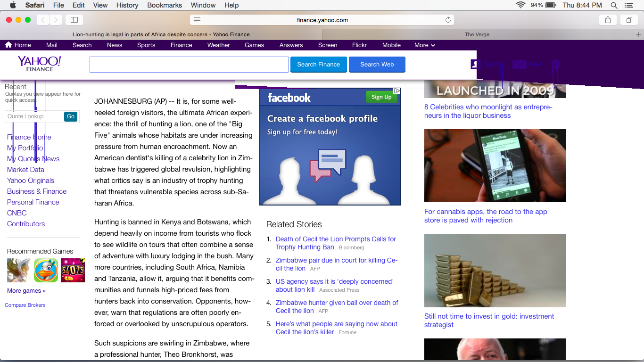This screenshot has width=644, height=362.
Task: Click the gold bars thumbnail
Action: click(x=495, y=271)
